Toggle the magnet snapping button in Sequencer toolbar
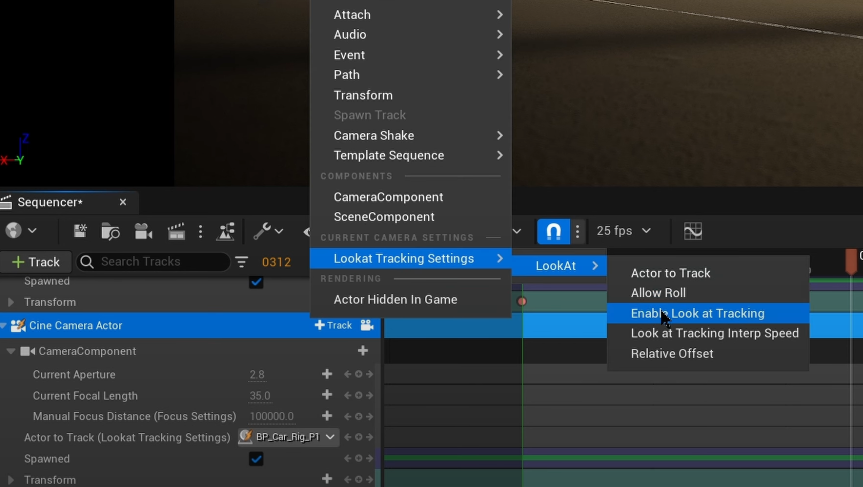This screenshot has width=863, height=487. click(553, 231)
